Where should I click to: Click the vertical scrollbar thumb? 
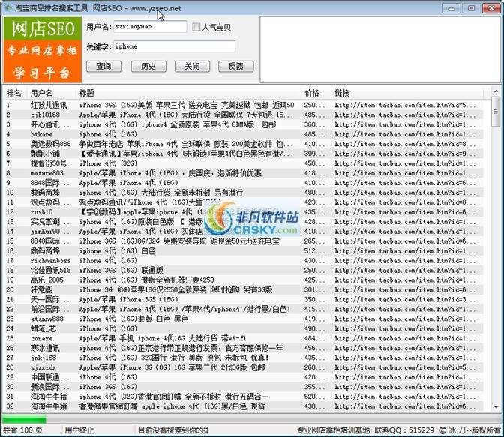click(496, 112)
